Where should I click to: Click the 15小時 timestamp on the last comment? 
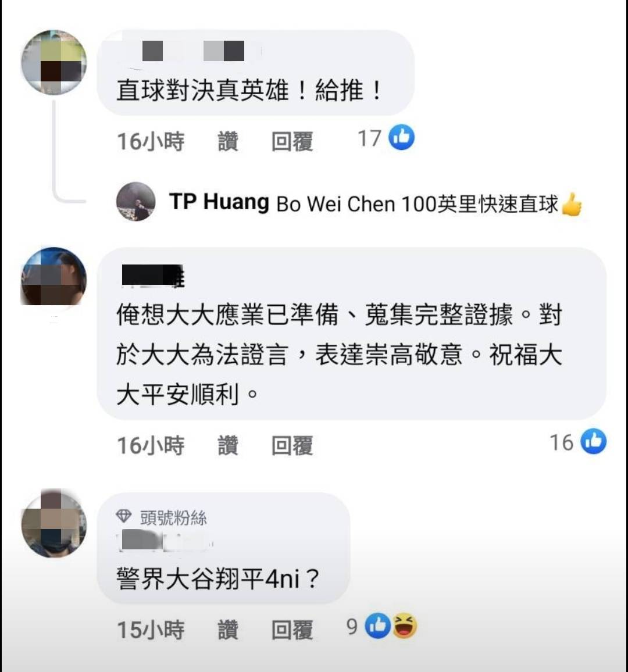(151, 630)
